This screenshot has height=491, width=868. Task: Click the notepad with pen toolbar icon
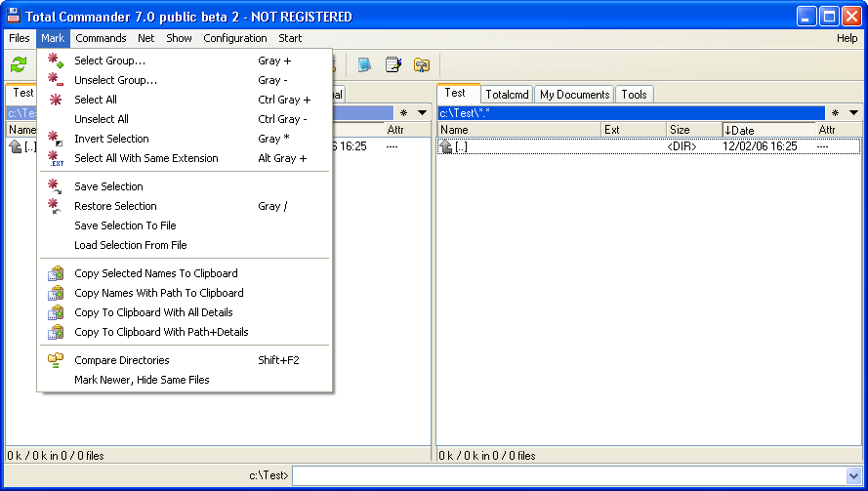(x=393, y=64)
